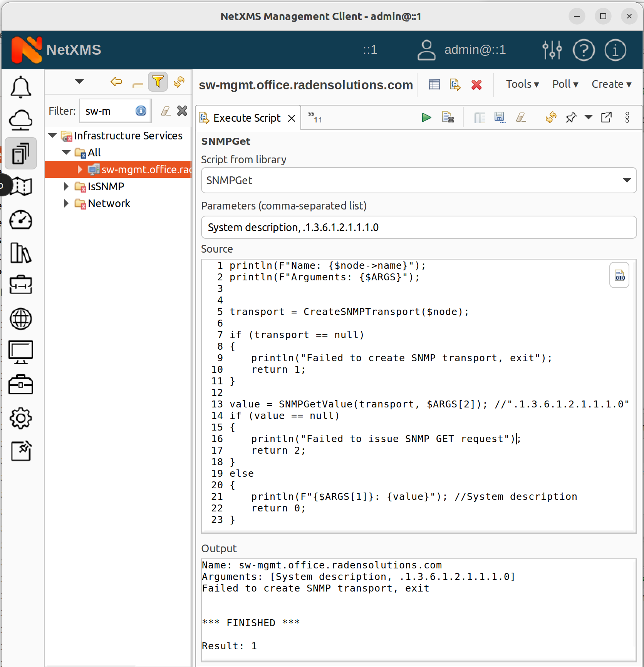Expand the IsSNMP folder
This screenshot has width=644, height=667.
click(x=66, y=186)
